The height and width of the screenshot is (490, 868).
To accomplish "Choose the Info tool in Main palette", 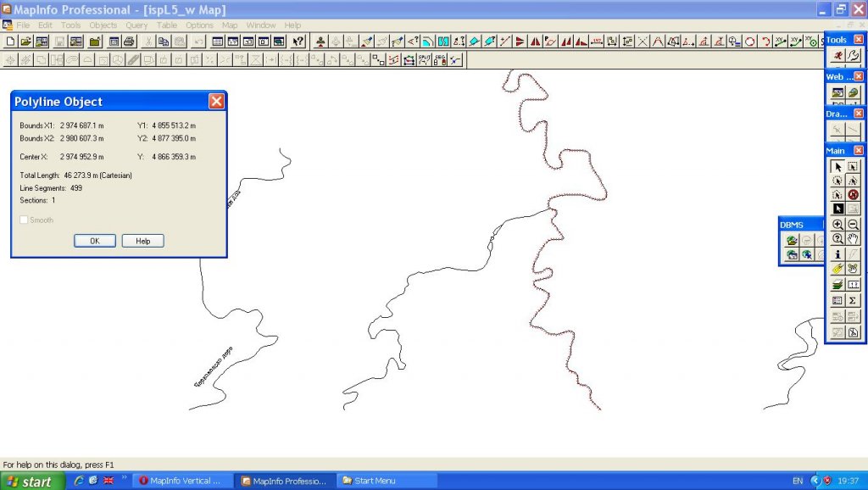I will [x=837, y=254].
